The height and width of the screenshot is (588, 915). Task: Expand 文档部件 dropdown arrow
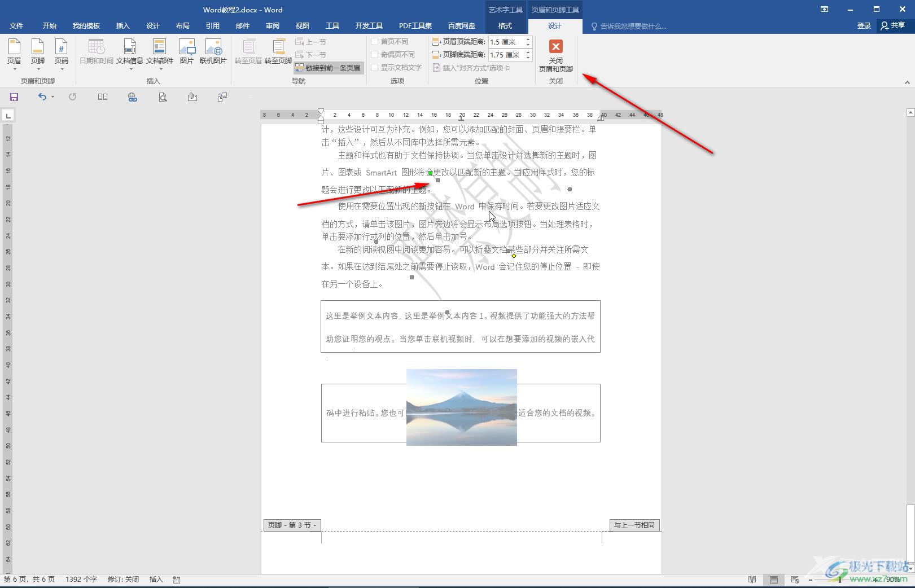click(x=160, y=69)
